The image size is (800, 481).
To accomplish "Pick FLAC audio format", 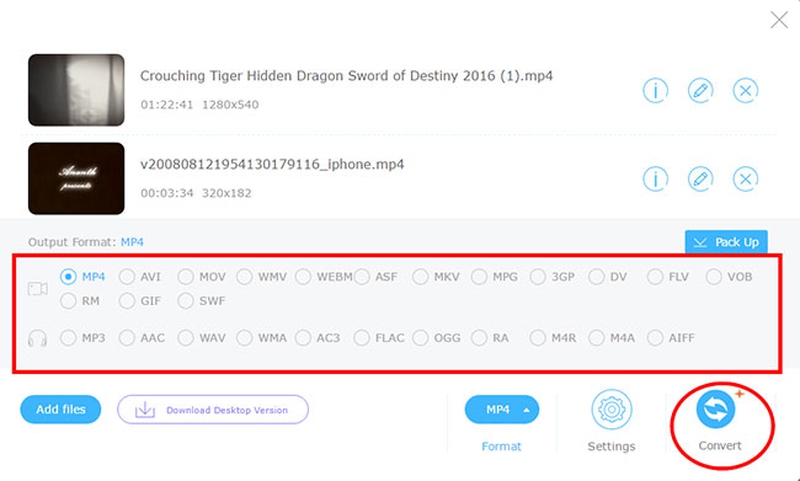I will click(362, 338).
